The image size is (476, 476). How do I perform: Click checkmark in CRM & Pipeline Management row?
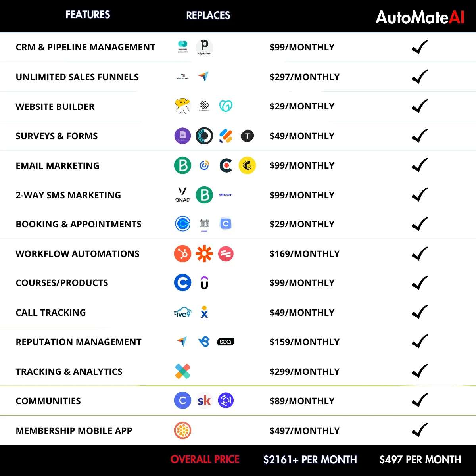(420, 47)
